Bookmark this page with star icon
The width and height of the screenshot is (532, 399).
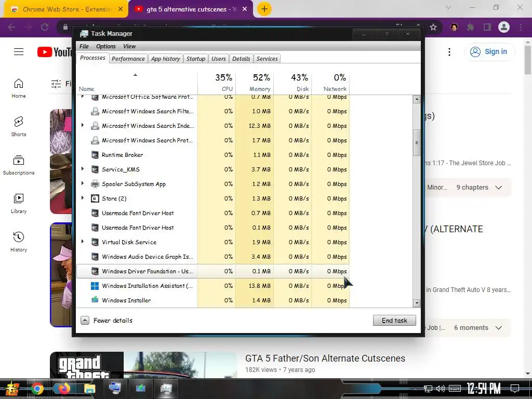(x=433, y=27)
